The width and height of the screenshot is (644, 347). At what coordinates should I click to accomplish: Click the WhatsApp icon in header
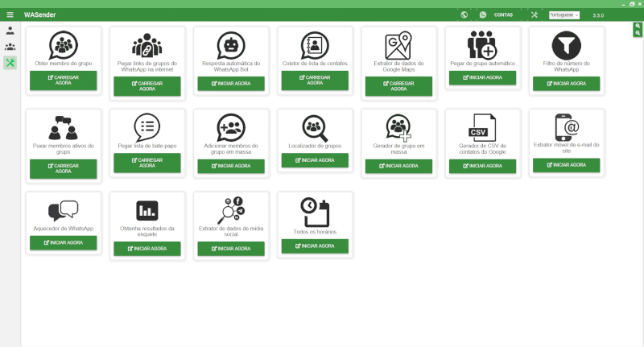(x=483, y=14)
